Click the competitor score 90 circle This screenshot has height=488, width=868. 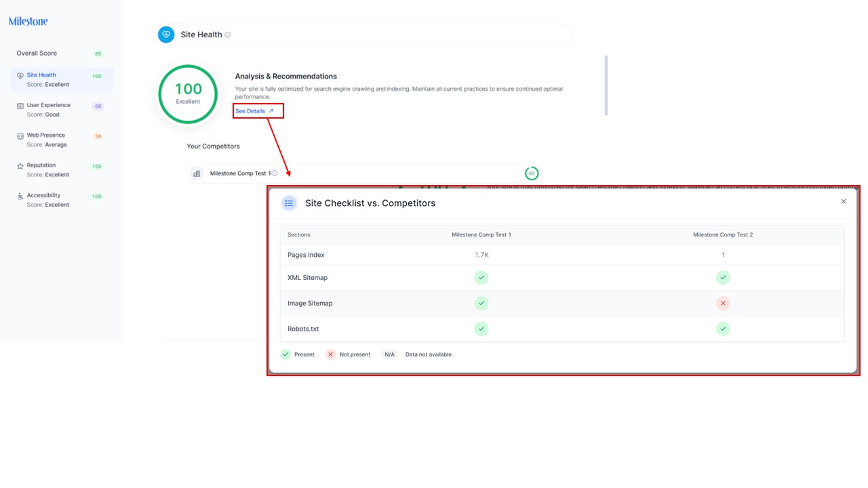532,174
